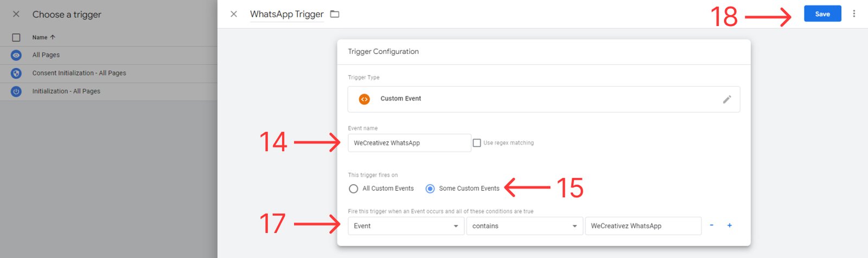This screenshot has width=868, height=258.
Task: Open the three-dot more options menu
Action: (854, 14)
